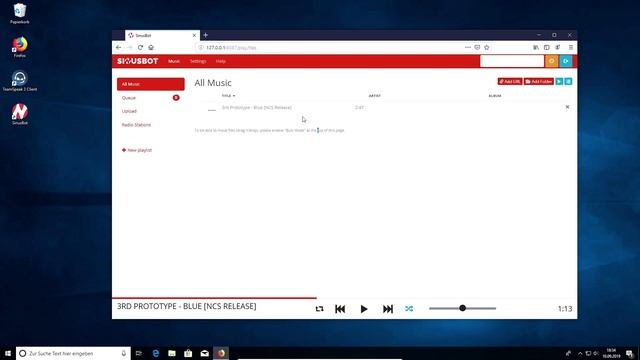
Task: Open the Windows Start menu
Action: pyautogui.click(x=8, y=353)
